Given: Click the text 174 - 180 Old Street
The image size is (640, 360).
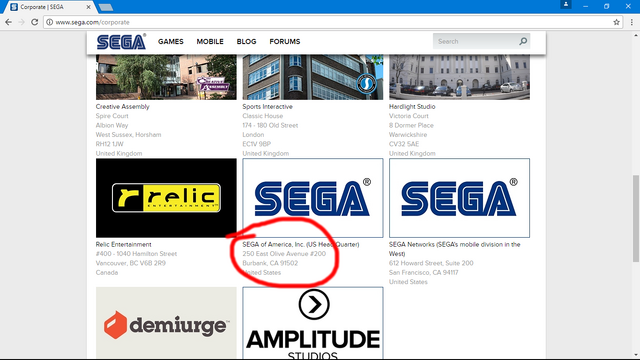Looking at the screenshot, I should [270, 125].
